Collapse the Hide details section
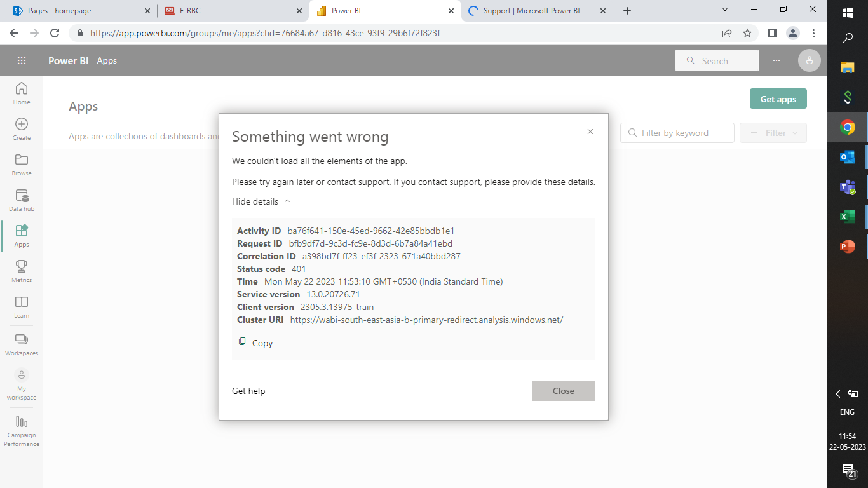The width and height of the screenshot is (868, 488). click(261, 201)
